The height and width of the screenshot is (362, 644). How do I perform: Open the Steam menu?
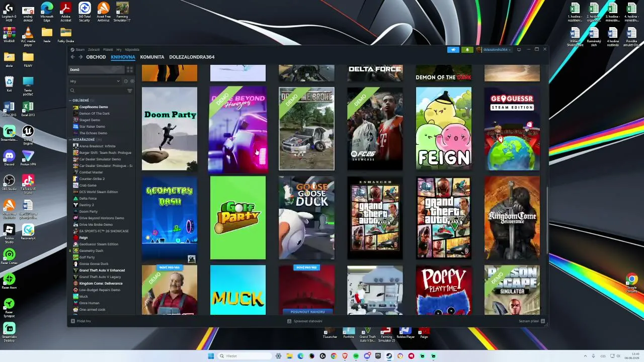79,50
